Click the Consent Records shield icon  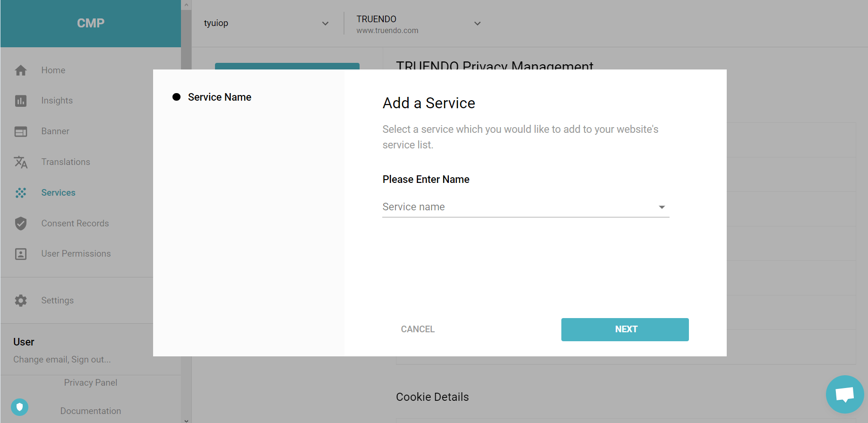pos(21,224)
